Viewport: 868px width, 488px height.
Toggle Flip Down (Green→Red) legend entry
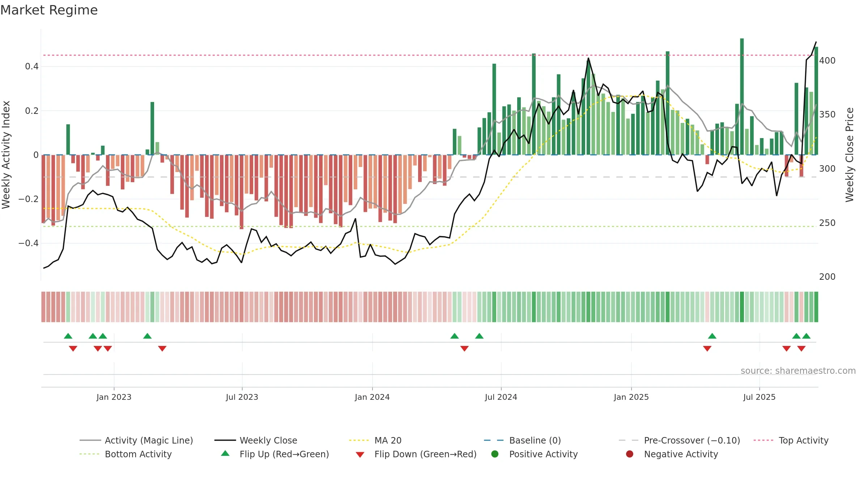416,454
